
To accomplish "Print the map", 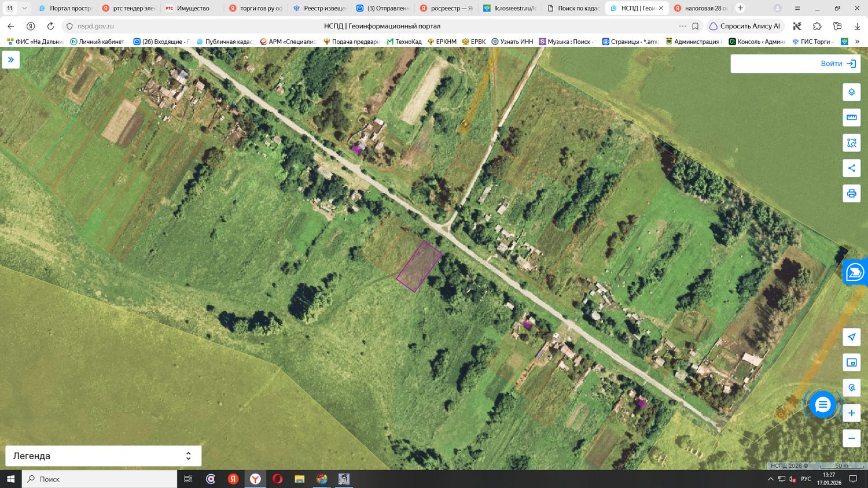I will pos(851,193).
